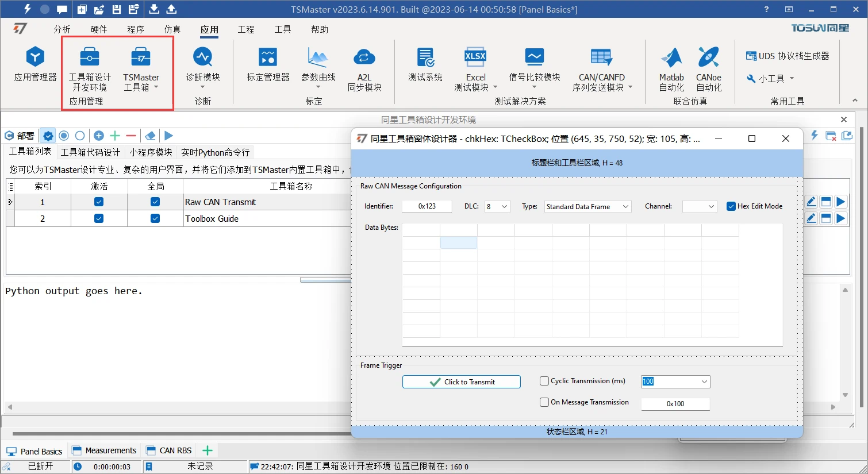This screenshot has height=474, width=868.
Task: Collapse the ribbon with up chevron
Action: 855,101
